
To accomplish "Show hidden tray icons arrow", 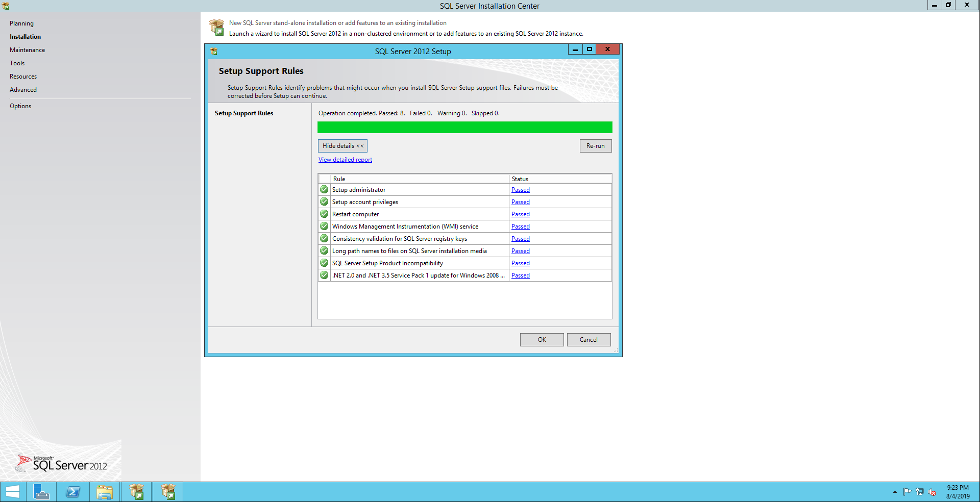I will (895, 492).
